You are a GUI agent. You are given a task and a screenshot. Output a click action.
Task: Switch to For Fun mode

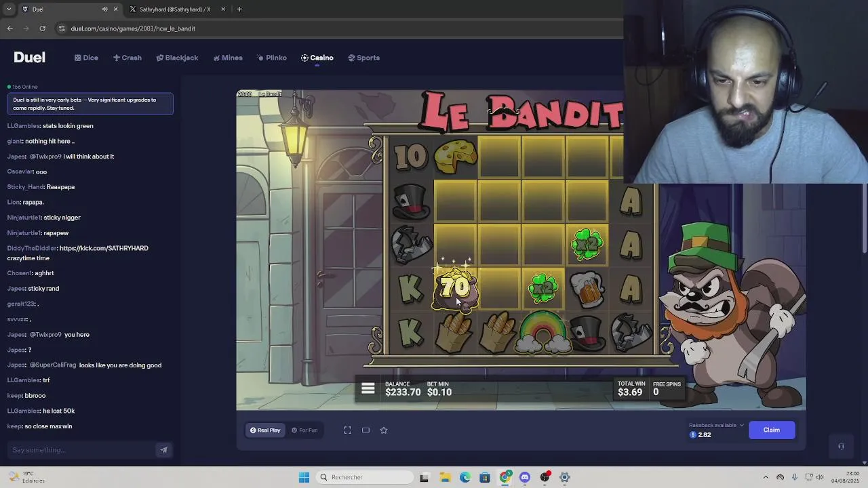point(304,430)
